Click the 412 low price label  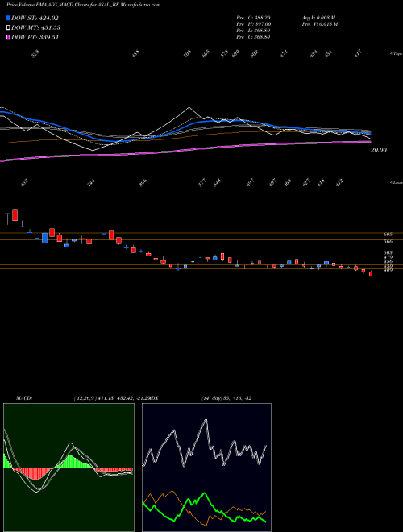(x=339, y=182)
